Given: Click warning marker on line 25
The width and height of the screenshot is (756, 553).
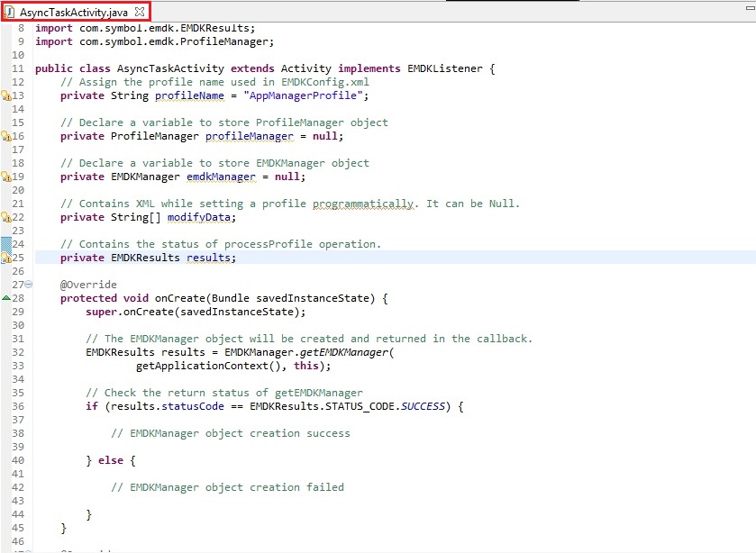Looking at the screenshot, I should (5, 258).
